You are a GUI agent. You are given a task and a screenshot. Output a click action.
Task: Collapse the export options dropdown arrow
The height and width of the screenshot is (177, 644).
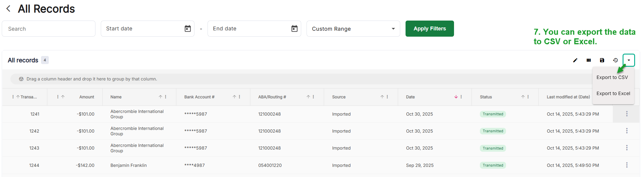(629, 60)
